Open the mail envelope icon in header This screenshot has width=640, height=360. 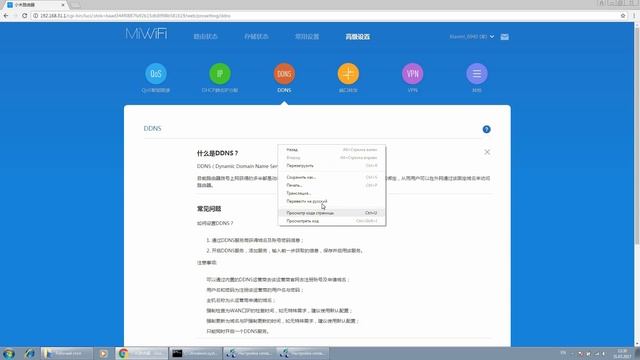click(x=504, y=37)
